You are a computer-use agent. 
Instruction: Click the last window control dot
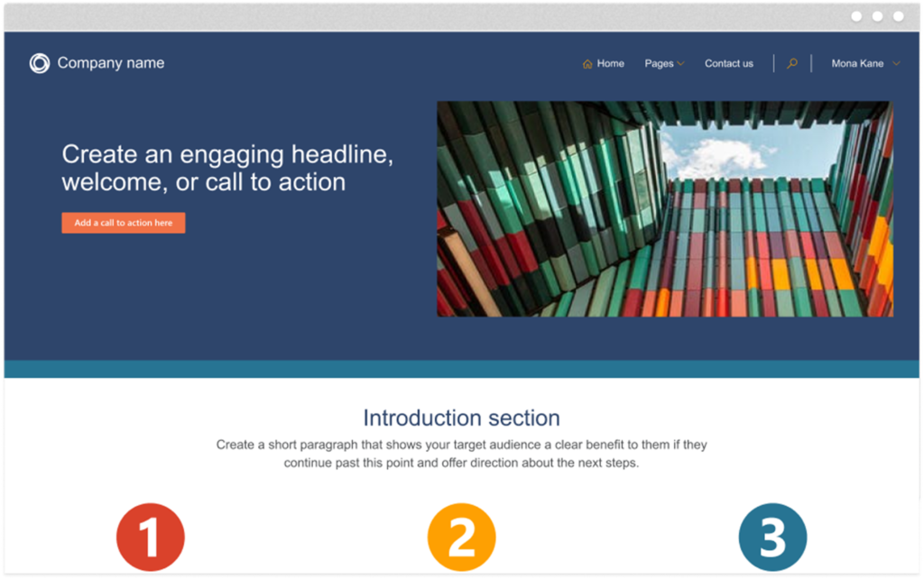click(898, 16)
